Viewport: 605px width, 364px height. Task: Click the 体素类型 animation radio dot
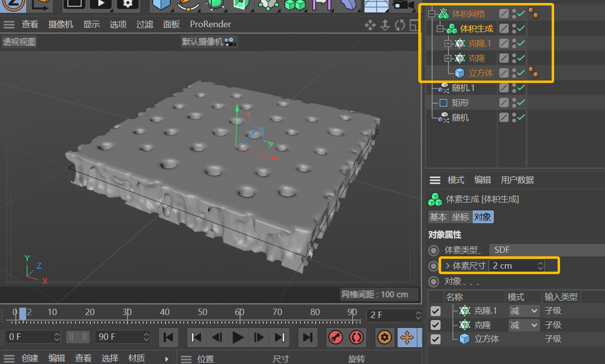click(x=434, y=250)
